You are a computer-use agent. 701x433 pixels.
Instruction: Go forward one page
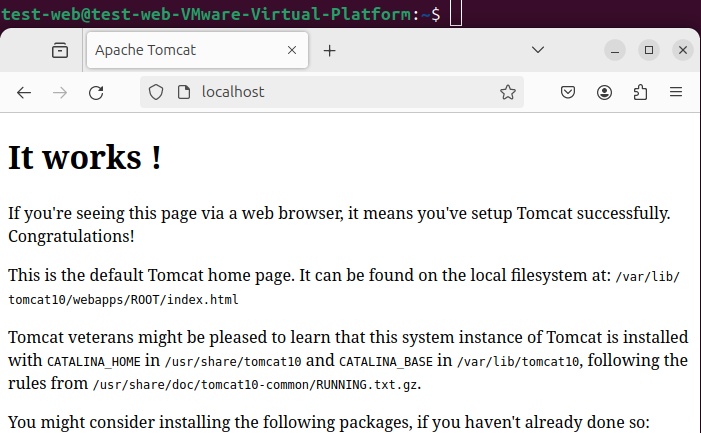point(60,92)
